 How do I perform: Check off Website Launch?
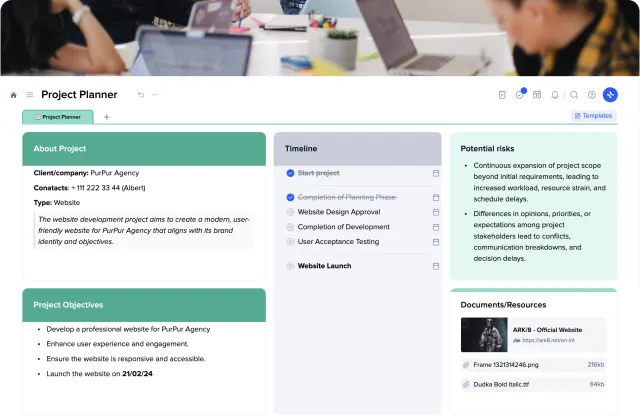coord(290,266)
